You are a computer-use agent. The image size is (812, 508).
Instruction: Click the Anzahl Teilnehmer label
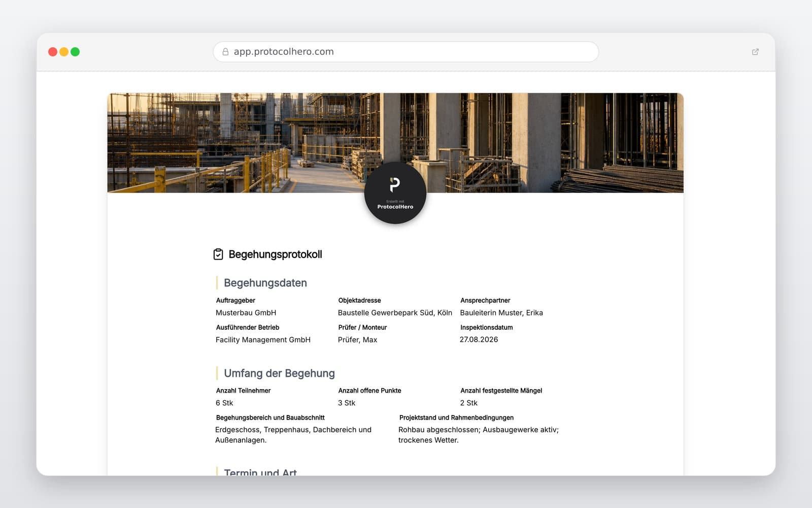click(243, 391)
